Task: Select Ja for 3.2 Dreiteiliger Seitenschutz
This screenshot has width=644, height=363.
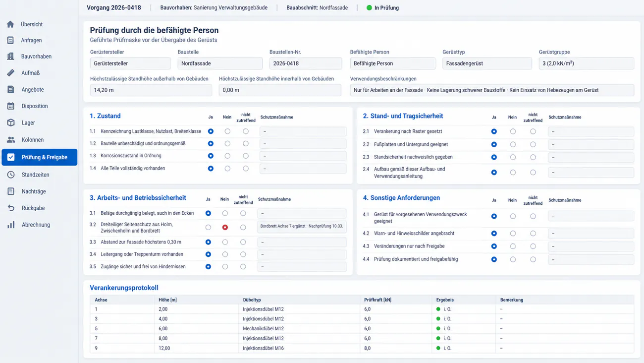Action: (208, 227)
